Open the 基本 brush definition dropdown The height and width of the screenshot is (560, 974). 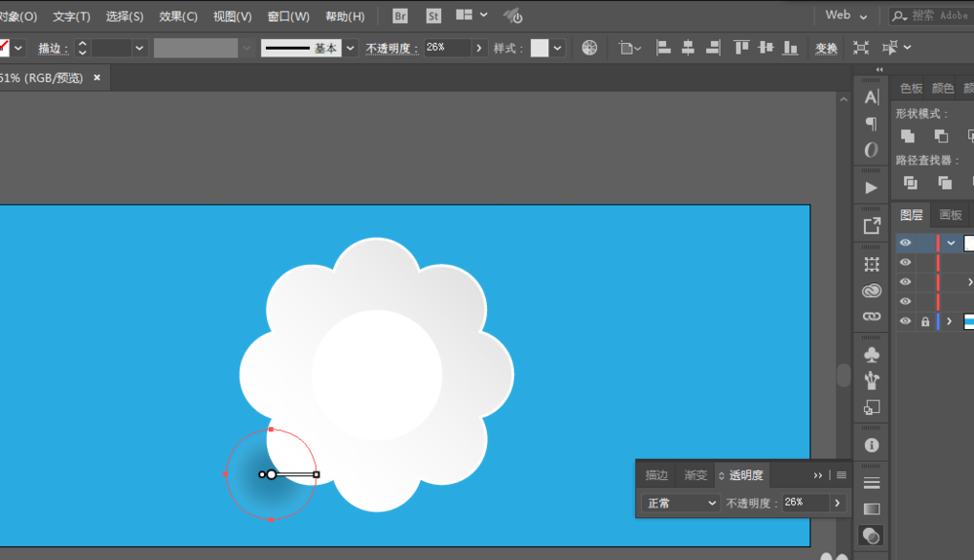click(351, 48)
